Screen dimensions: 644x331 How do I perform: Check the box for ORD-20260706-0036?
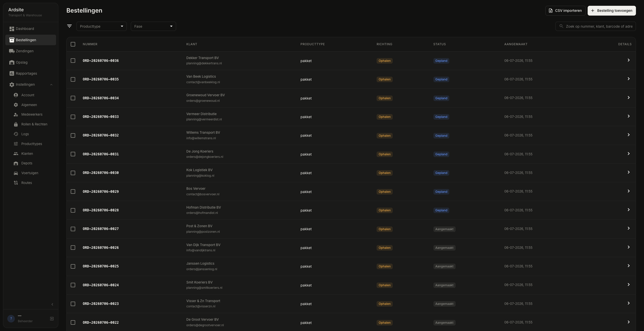73,61
